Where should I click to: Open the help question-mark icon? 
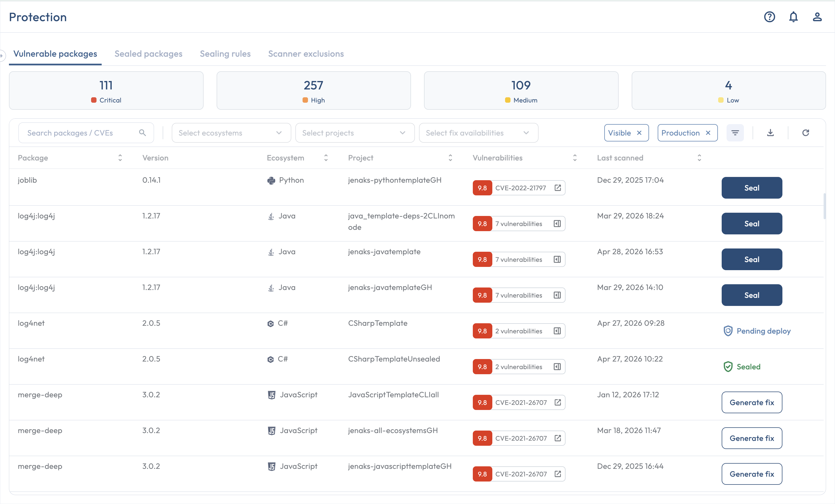[x=769, y=17]
